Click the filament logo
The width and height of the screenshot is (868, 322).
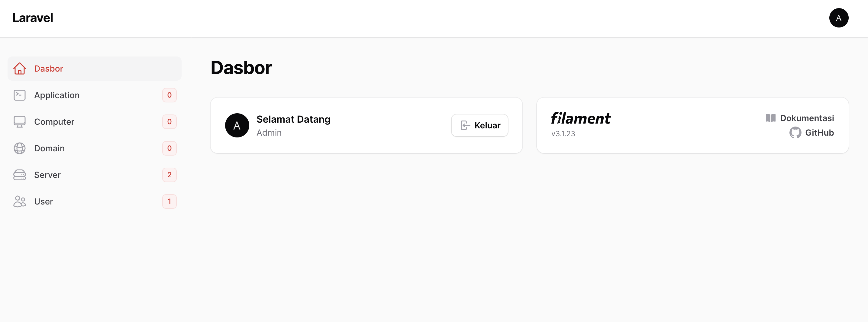coord(580,118)
